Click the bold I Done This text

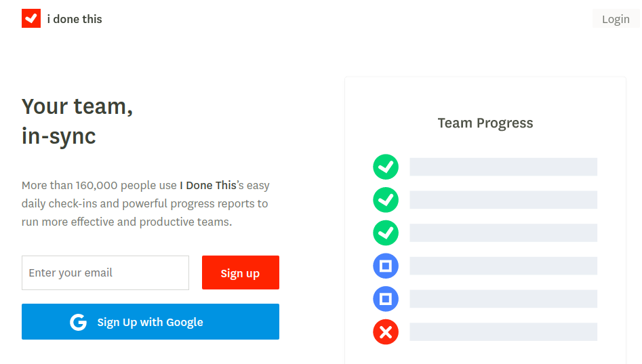click(x=208, y=186)
